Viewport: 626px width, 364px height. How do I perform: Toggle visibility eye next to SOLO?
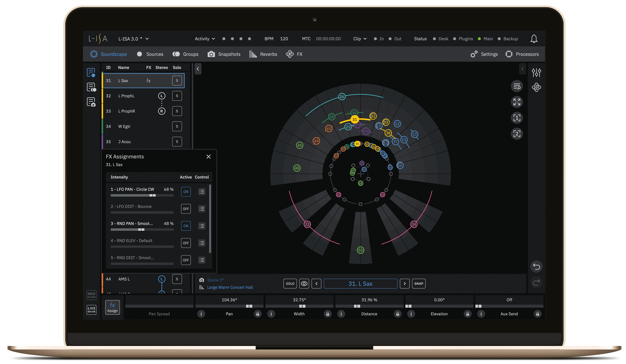tap(304, 283)
